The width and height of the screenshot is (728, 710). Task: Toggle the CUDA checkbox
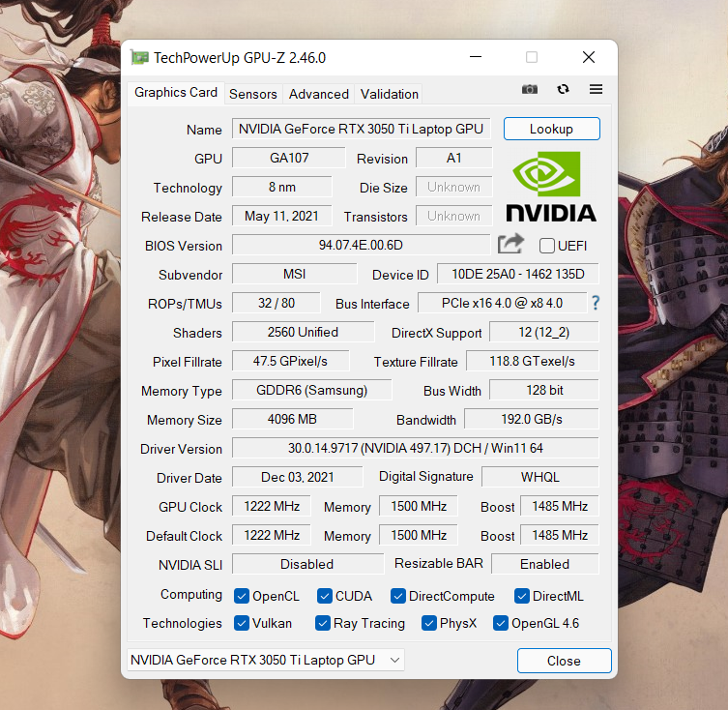[325, 596]
